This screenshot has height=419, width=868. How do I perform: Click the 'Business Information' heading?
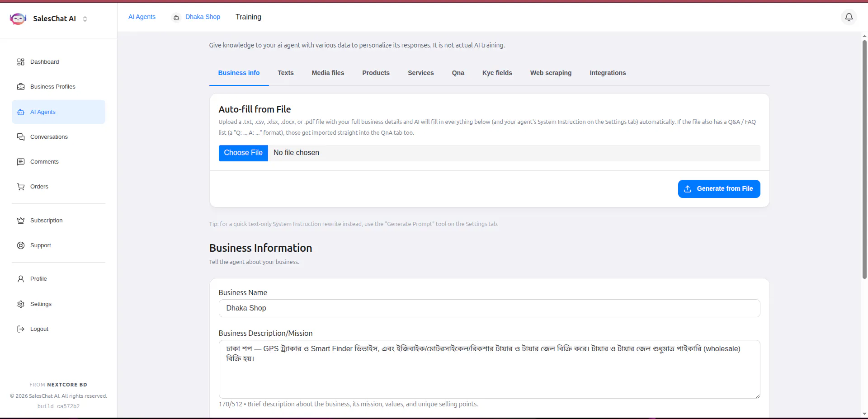pyautogui.click(x=260, y=248)
